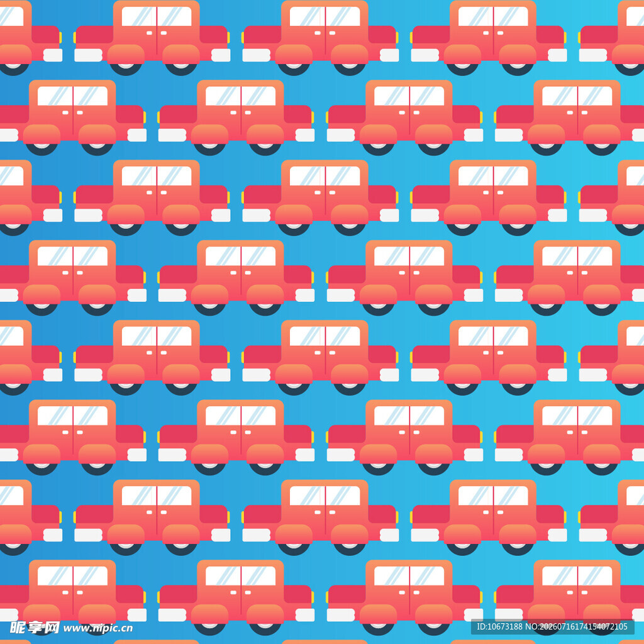Viewport: 644px width, 644px height.
Task: Click the second row's third car roof
Action: tap(409, 83)
